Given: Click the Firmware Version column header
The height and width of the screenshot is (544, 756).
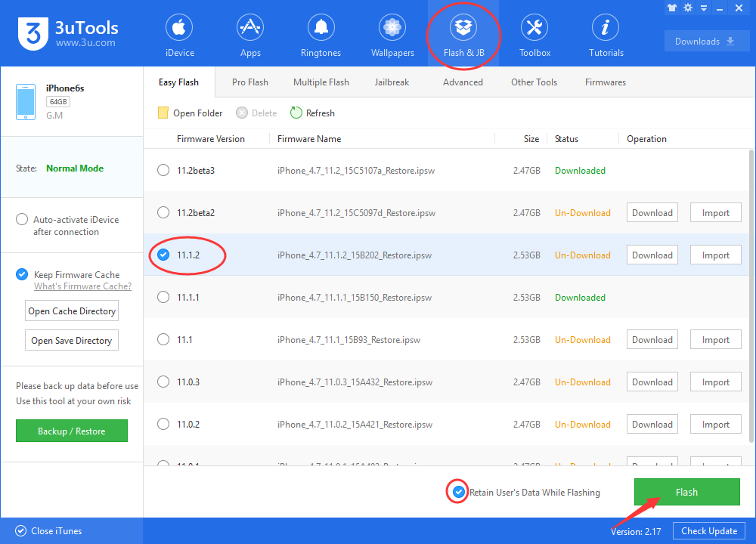Looking at the screenshot, I should click(211, 139).
